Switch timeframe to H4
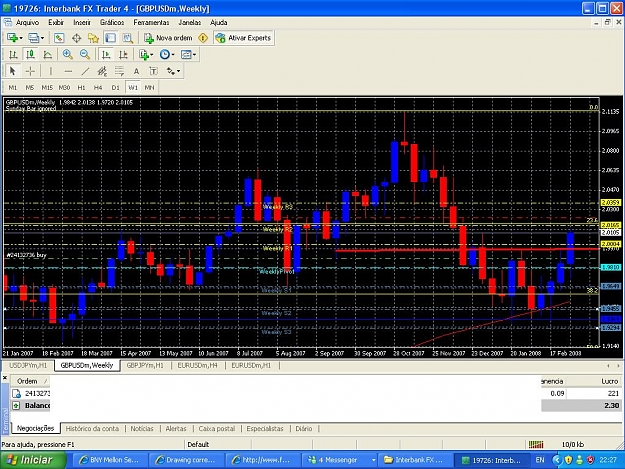625x469 pixels. 98,87
